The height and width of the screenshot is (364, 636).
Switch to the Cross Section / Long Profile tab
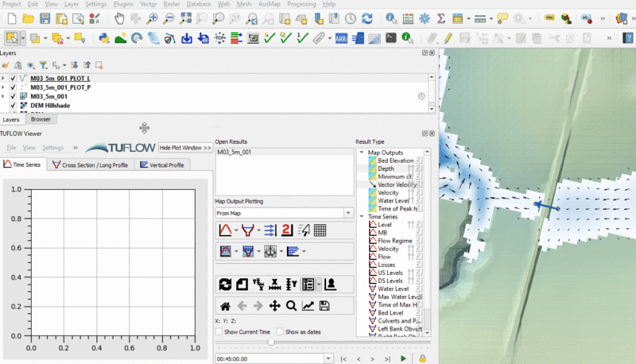[x=90, y=165]
